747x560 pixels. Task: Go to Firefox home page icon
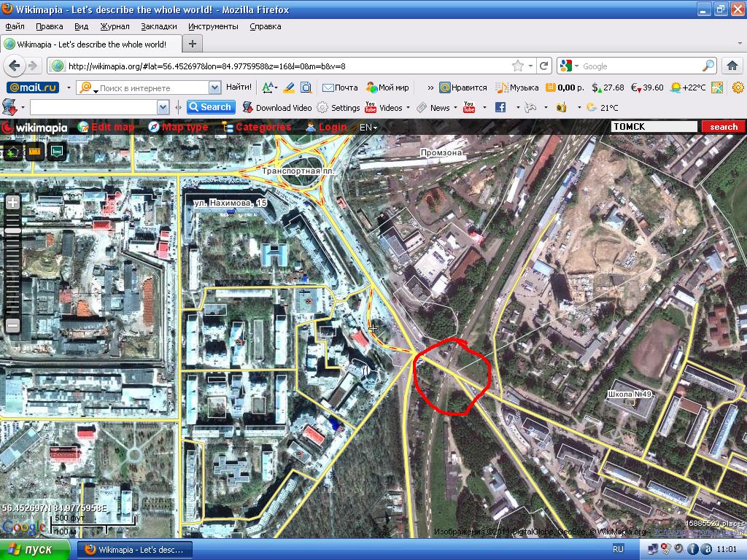click(733, 66)
